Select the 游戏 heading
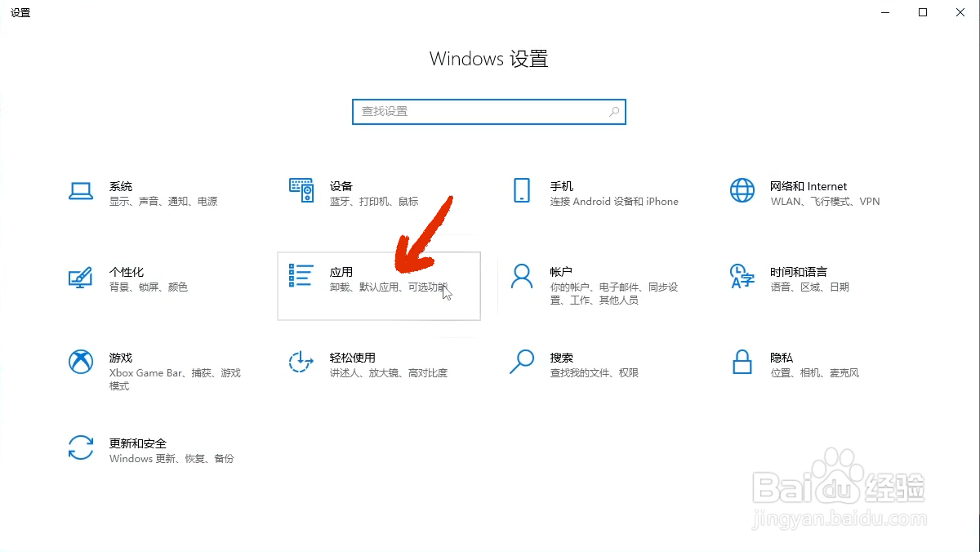This screenshot has width=980, height=552. pos(121,358)
